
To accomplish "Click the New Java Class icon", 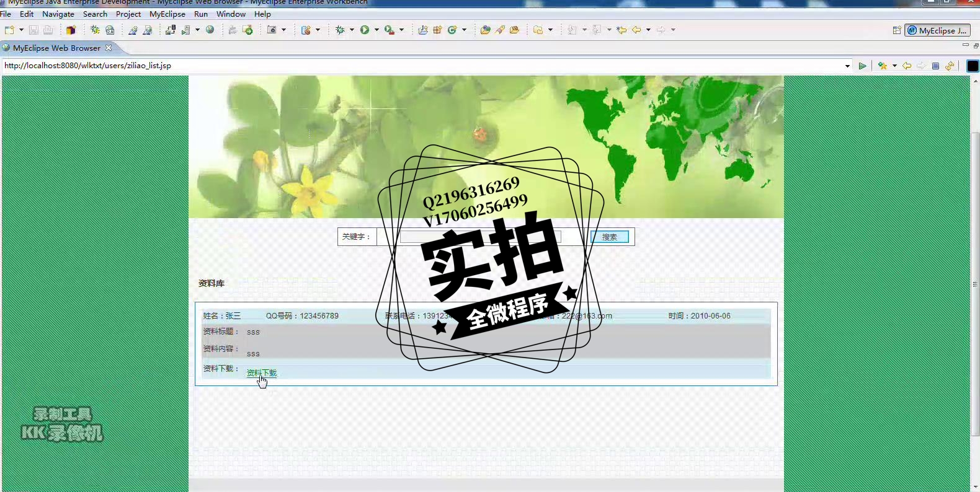I will [x=452, y=30].
